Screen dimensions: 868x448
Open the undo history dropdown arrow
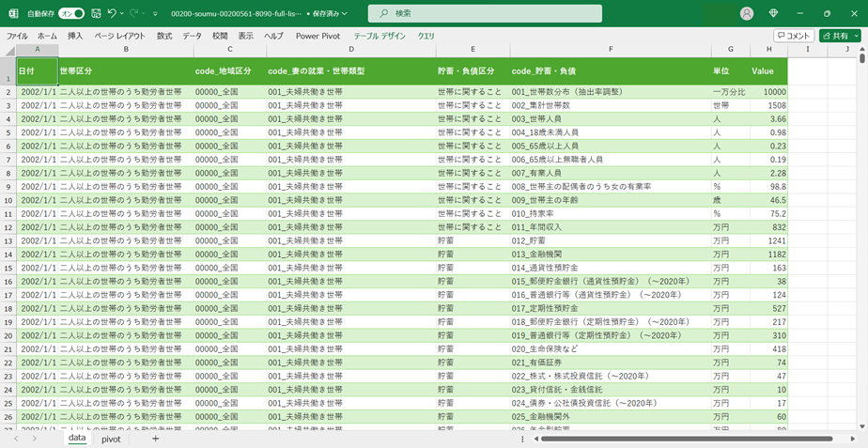click(122, 14)
